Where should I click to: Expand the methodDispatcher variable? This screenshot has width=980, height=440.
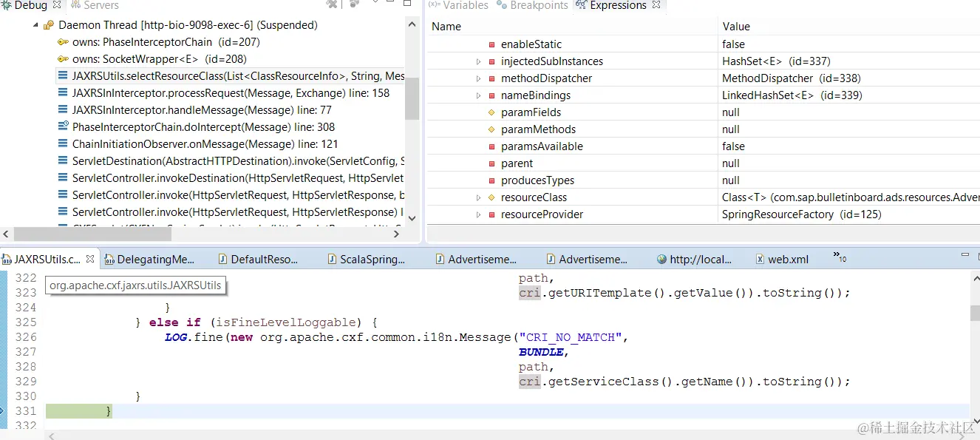(479, 78)
